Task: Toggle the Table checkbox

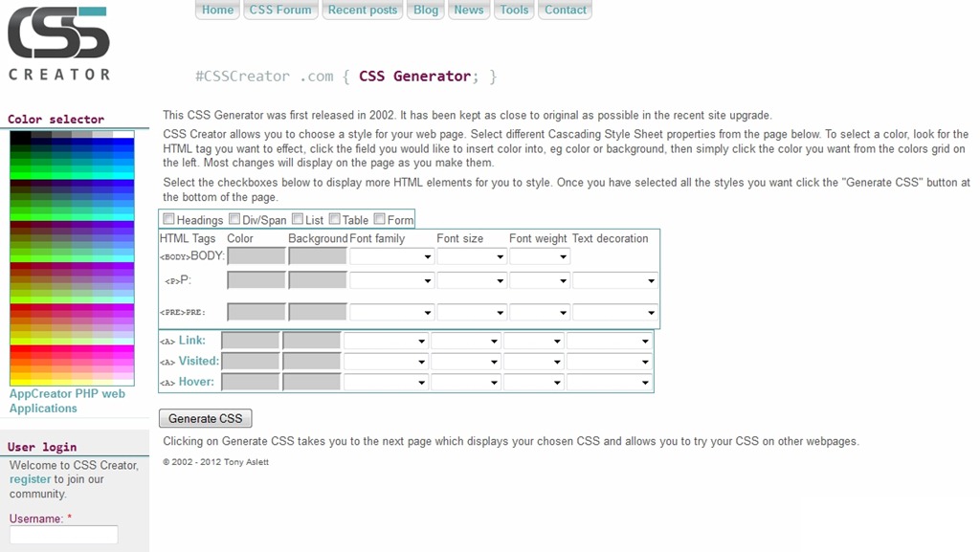Action: [334, 219]
